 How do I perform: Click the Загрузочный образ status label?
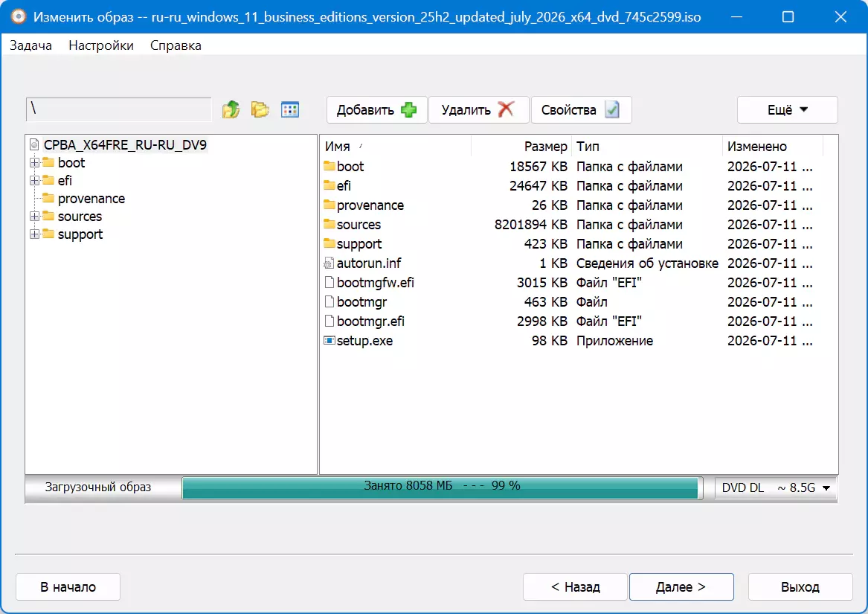point(98,487)
